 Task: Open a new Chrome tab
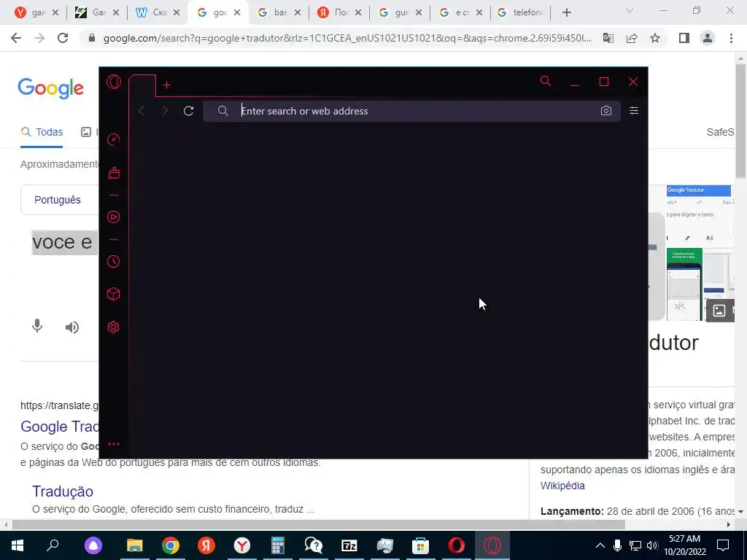pos(566,12)
